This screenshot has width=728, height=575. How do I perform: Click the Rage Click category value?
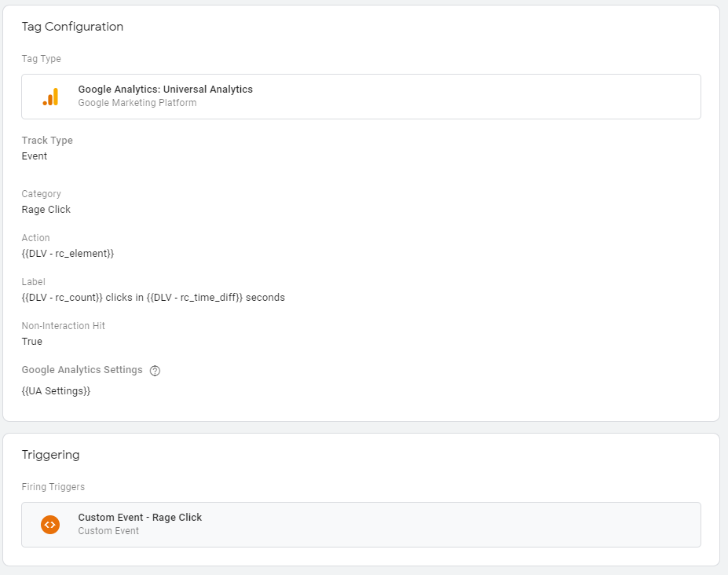tap(46, 210)
